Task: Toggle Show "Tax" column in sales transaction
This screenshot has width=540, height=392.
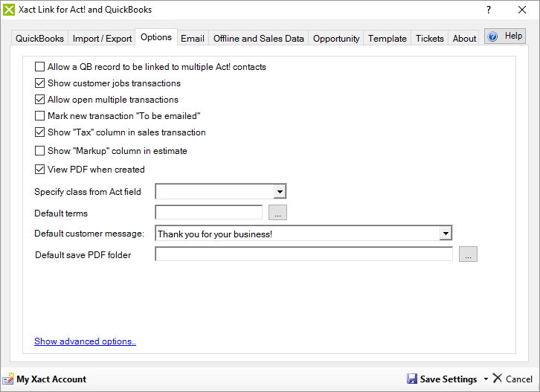Action: click(39, 132)
